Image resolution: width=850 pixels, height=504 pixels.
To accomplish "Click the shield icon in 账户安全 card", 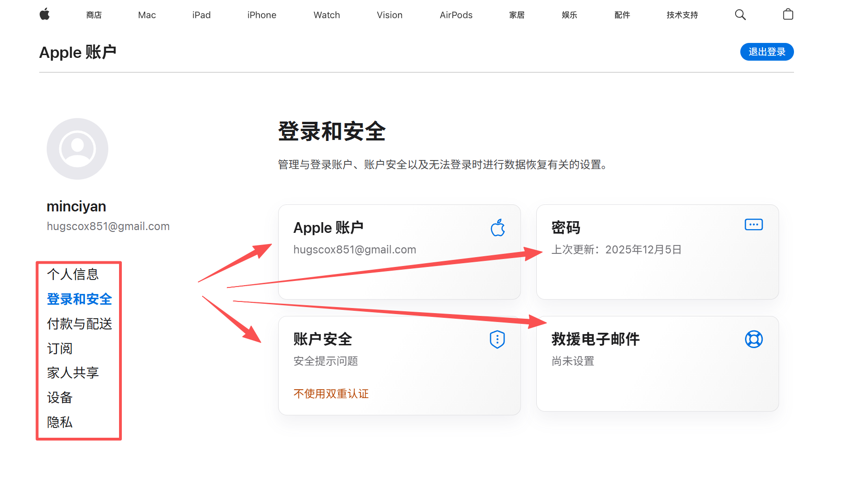I will 497,339.
